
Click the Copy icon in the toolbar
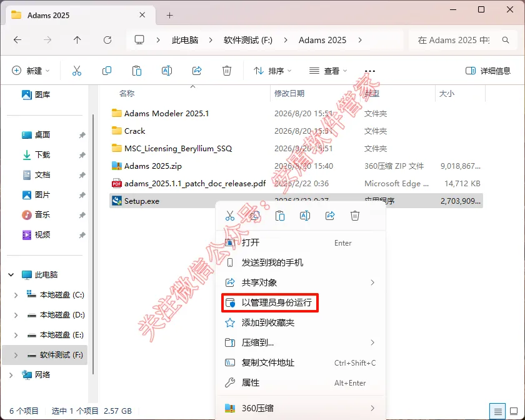(107, 71)
